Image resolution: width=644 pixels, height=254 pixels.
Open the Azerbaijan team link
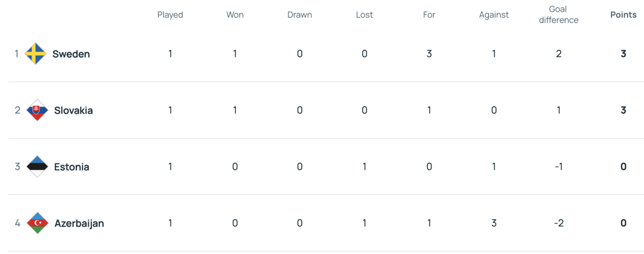point(79,223)
